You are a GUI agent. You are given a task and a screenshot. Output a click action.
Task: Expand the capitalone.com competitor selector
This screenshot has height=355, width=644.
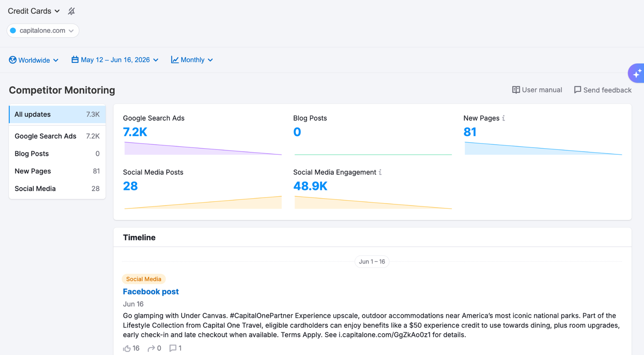[x=43, y=31]
